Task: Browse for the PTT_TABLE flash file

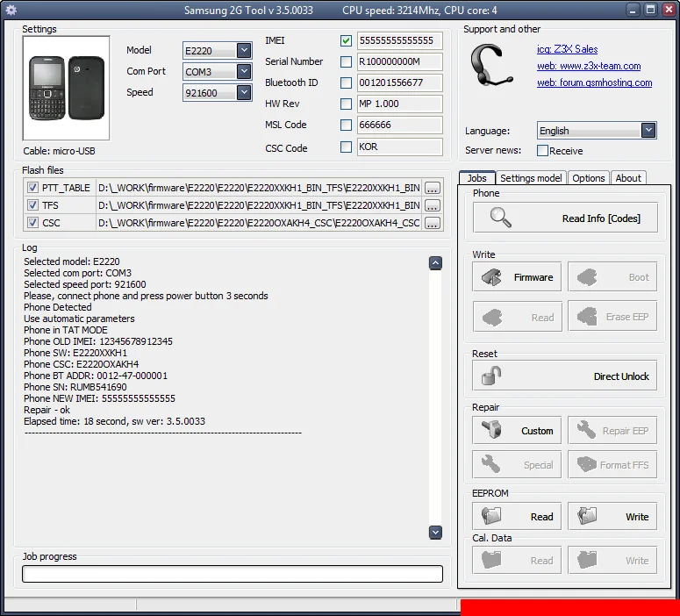Action: click(433, 188)
